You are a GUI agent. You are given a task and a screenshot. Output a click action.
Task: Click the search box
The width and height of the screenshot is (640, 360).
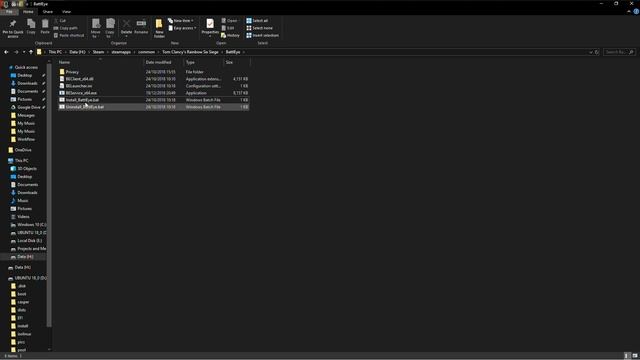(x=619, y=52)
